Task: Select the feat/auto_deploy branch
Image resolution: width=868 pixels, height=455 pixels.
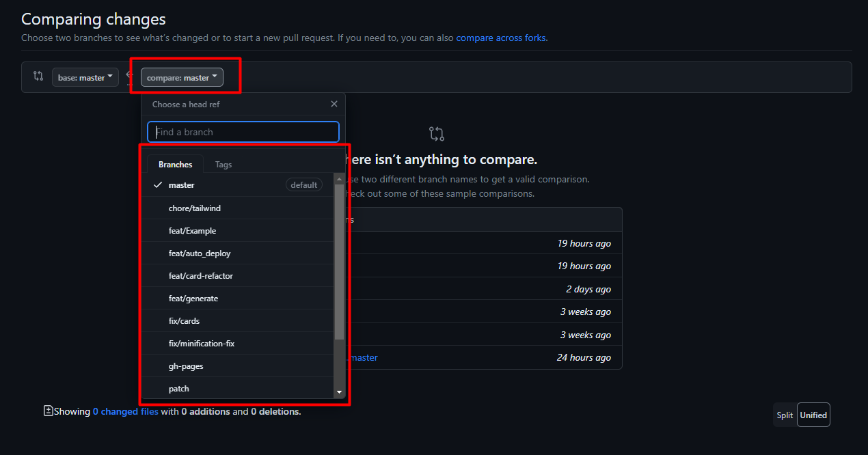Action: [200, 253]
